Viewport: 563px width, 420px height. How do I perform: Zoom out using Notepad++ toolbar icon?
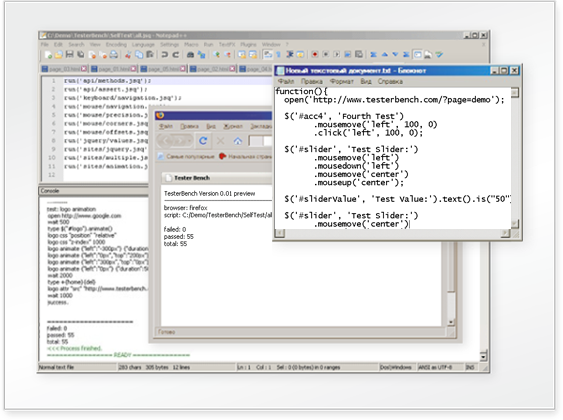(x=227, y=55)
